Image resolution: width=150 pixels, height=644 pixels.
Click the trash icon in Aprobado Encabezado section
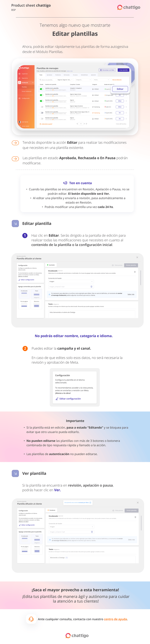135,272
